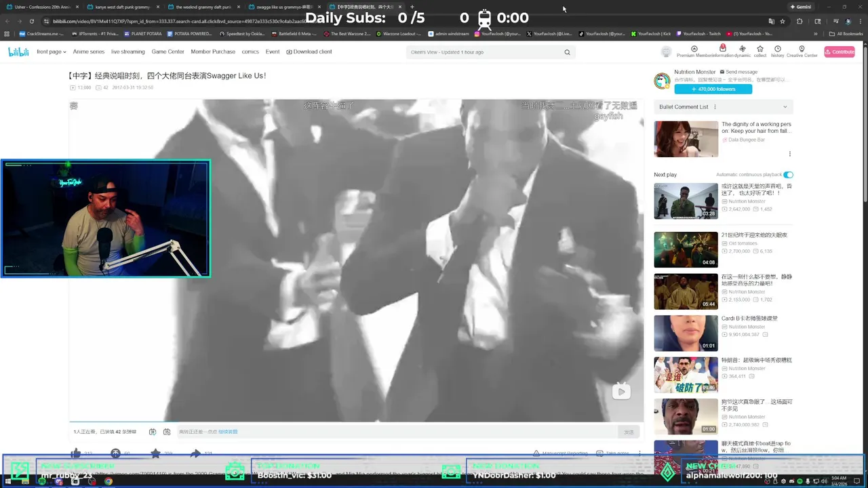Open video title 'Cardi B' link
Viewport: 868px width, 488px height.
pos(749,318)
